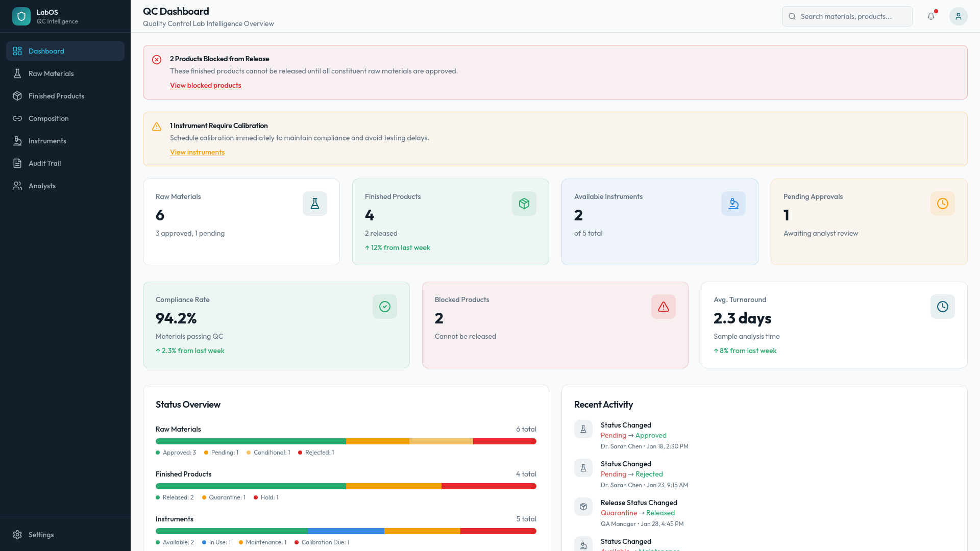This screenshot has height=551, width=980.
Task: Open Instruments in the sidebar
Action: [x=65, y=141]
